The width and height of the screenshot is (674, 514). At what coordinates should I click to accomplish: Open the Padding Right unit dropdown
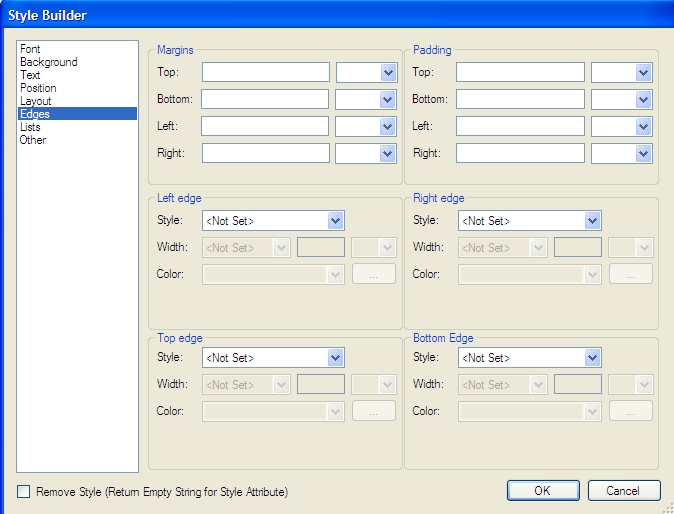[644, 153]
